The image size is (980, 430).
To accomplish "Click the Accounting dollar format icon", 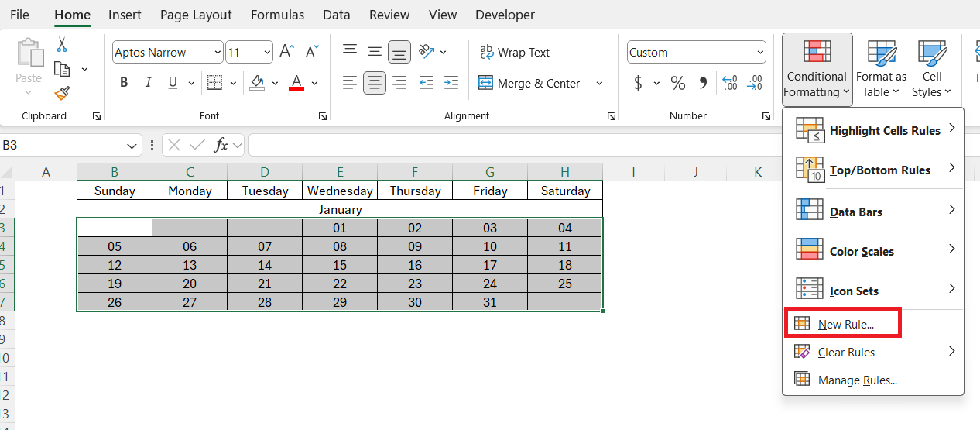I will 638,83.
